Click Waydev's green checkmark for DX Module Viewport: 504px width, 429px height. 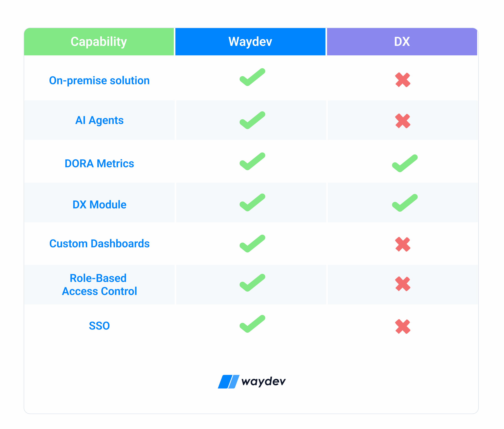(252, 202)
